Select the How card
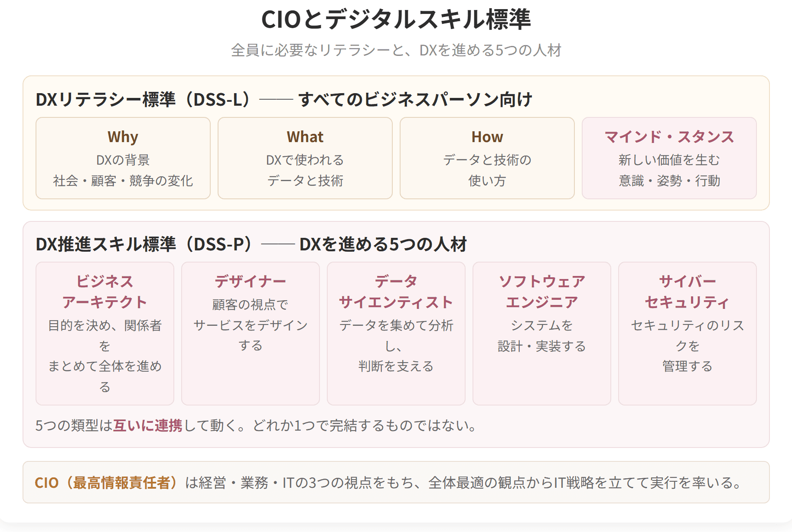Screen dimensions: 792x532 (487, 158)
